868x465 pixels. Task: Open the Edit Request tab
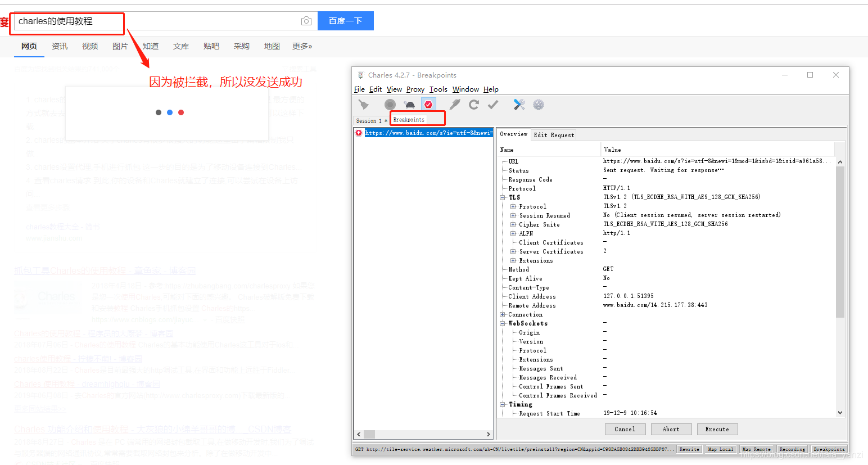[x=554, y=135]
